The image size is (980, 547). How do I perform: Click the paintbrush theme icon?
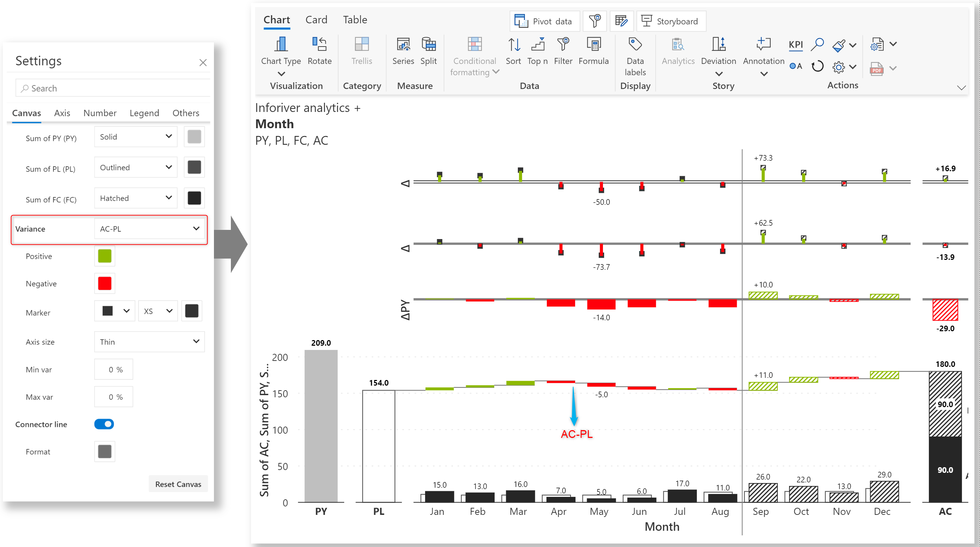click(x=839, y=45)
